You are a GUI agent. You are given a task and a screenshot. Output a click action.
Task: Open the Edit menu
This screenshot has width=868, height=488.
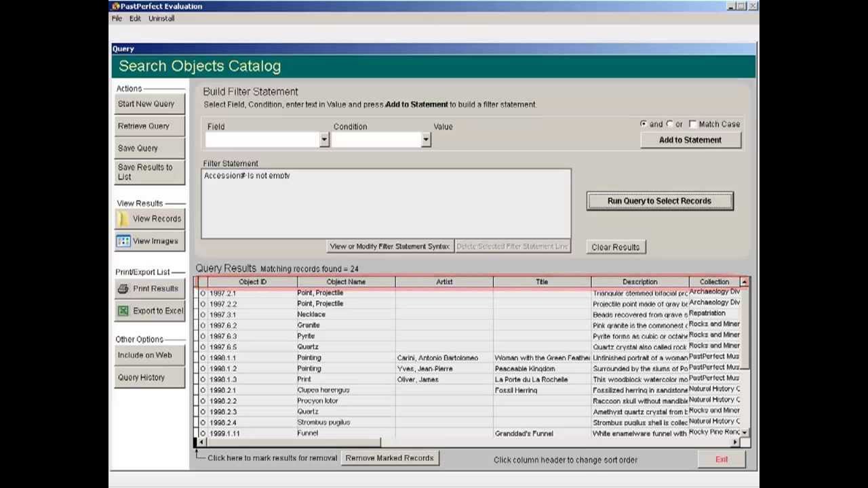coord(135,18)
